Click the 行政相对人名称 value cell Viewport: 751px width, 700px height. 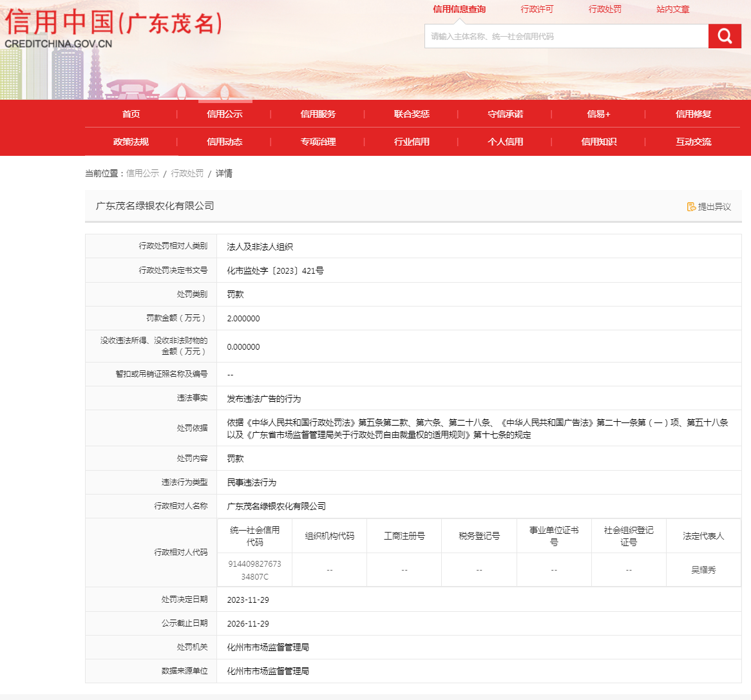coord(276,506)
